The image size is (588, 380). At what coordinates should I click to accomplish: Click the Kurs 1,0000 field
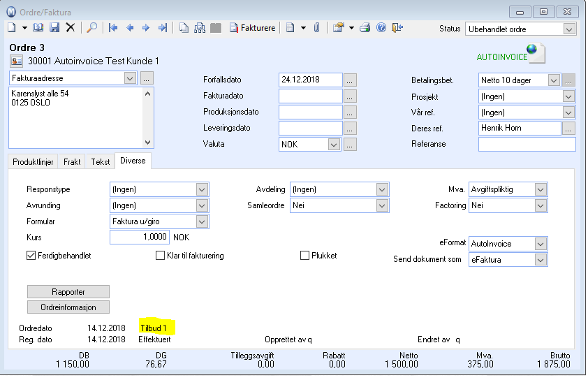(140, 237)
